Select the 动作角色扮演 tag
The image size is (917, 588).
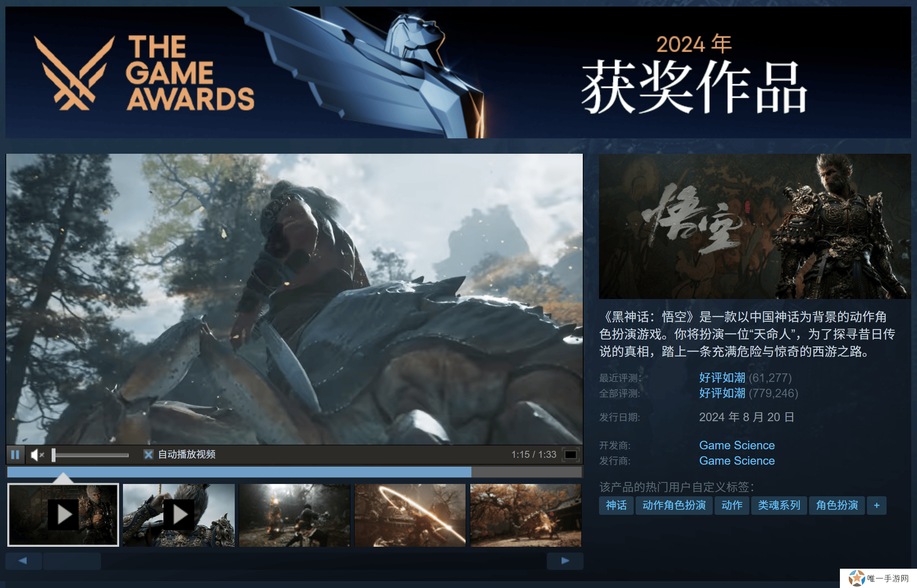pos(674,505)
